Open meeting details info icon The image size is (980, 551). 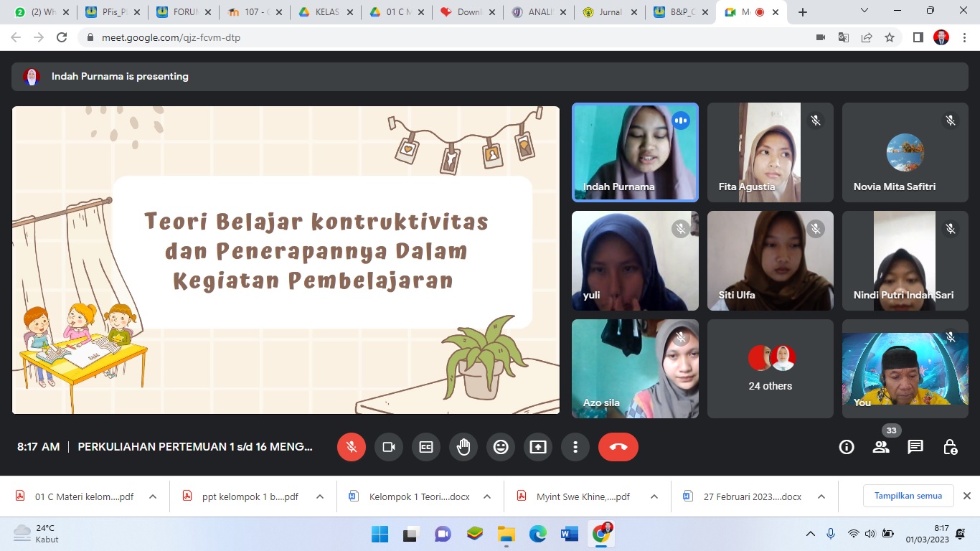(847, 447)
